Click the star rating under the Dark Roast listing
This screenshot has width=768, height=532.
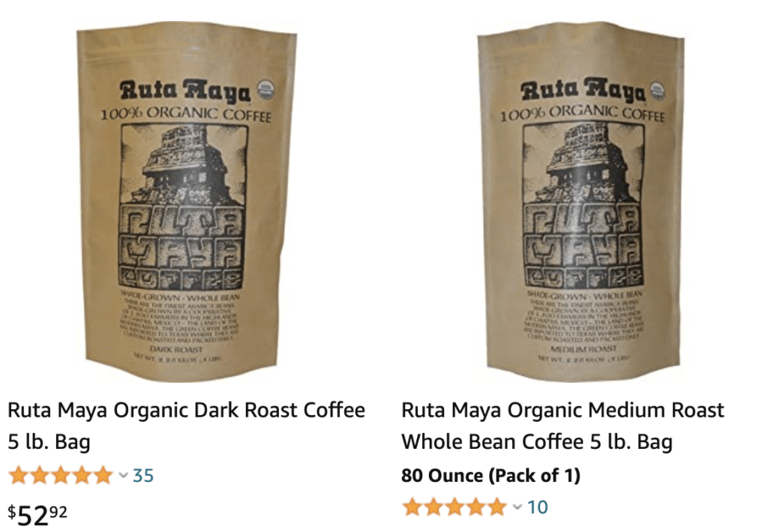click(x=61, y=475)
